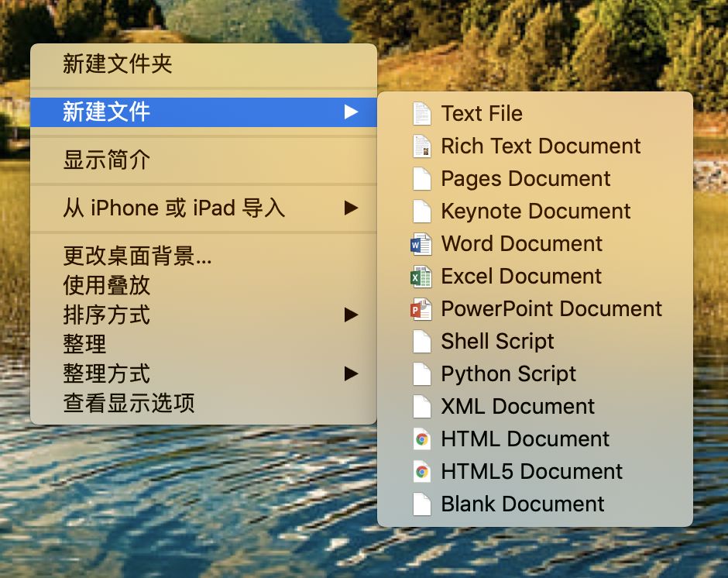This screenshot has height=578, width=728.
Task: Click the HTML5 Document browser icon
Action: (x=421, y=471)
